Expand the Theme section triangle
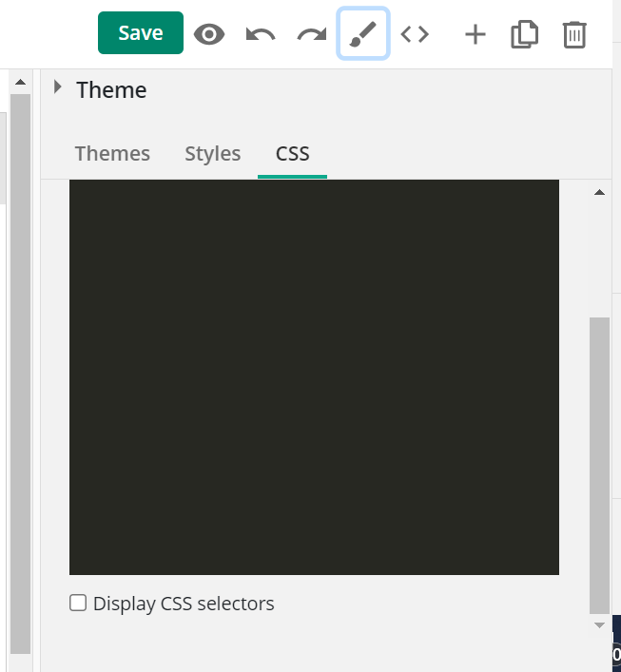621x672 pixels. click(57, 87)
